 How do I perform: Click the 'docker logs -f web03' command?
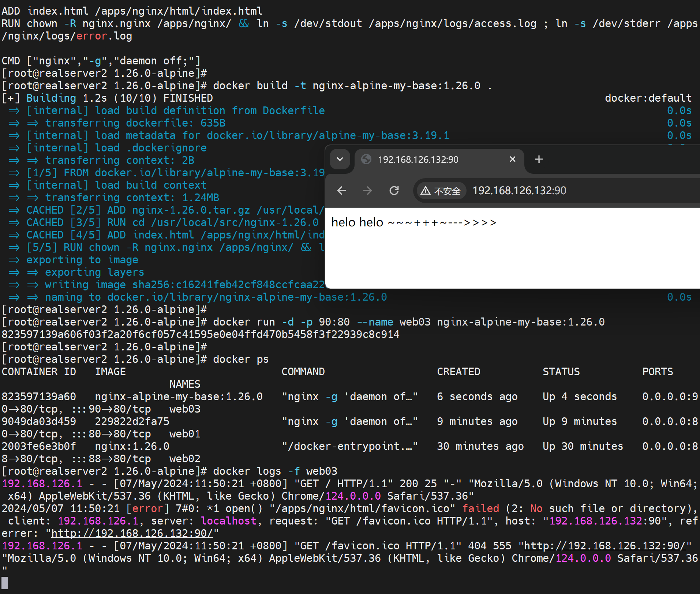click(275, 471)
